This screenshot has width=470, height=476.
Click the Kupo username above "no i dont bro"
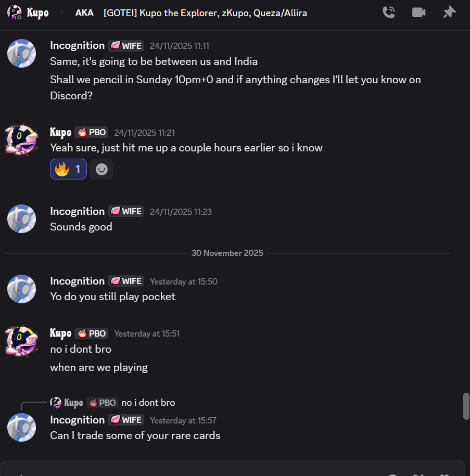60,333
